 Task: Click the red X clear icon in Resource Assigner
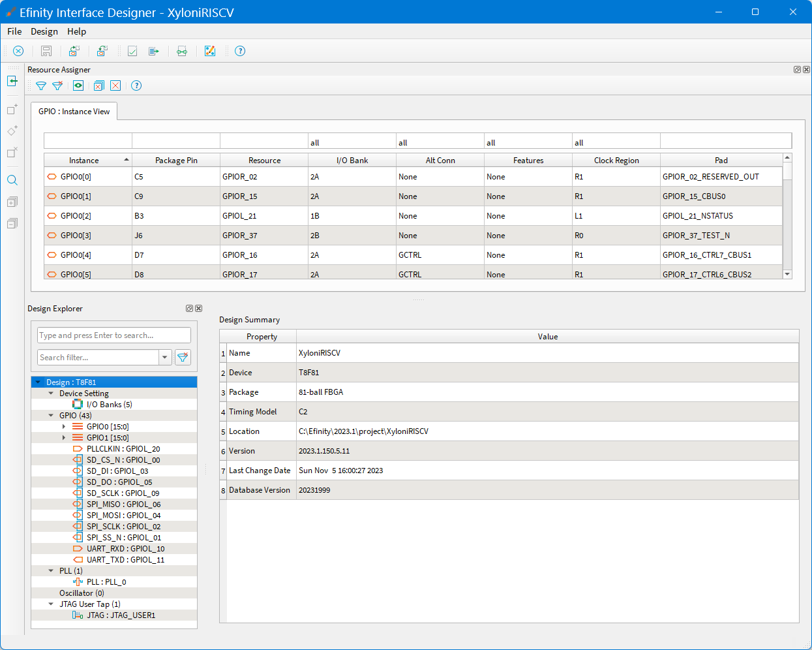[x=115, y=85]
